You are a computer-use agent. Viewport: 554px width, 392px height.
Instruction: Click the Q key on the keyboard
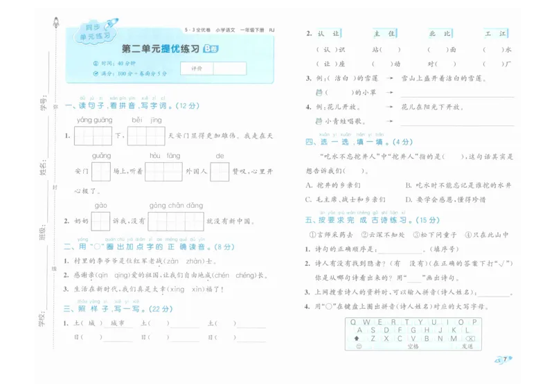pyautogui.click(x=353, y=322)
